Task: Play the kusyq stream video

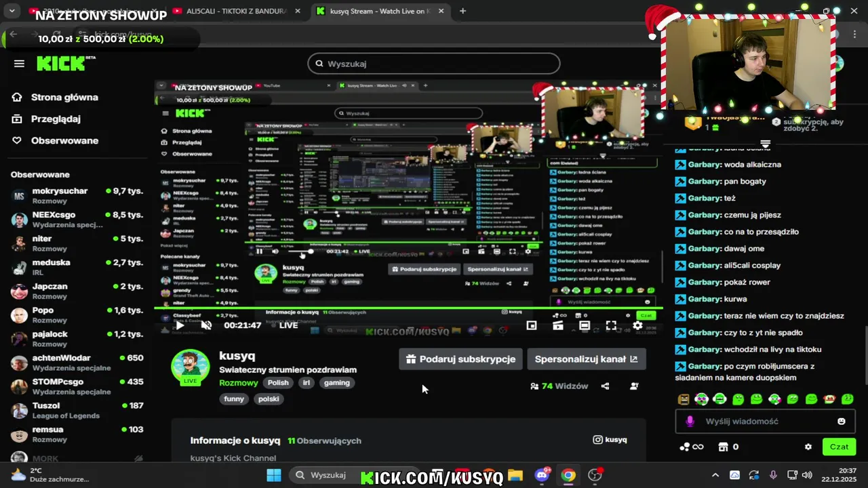Action: tap(180, 325)
